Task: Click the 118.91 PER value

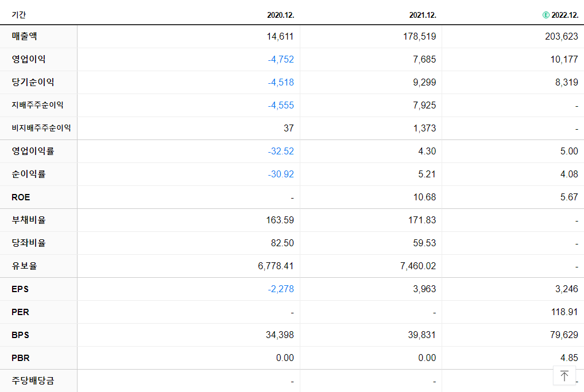Action: tap(564, 312)
